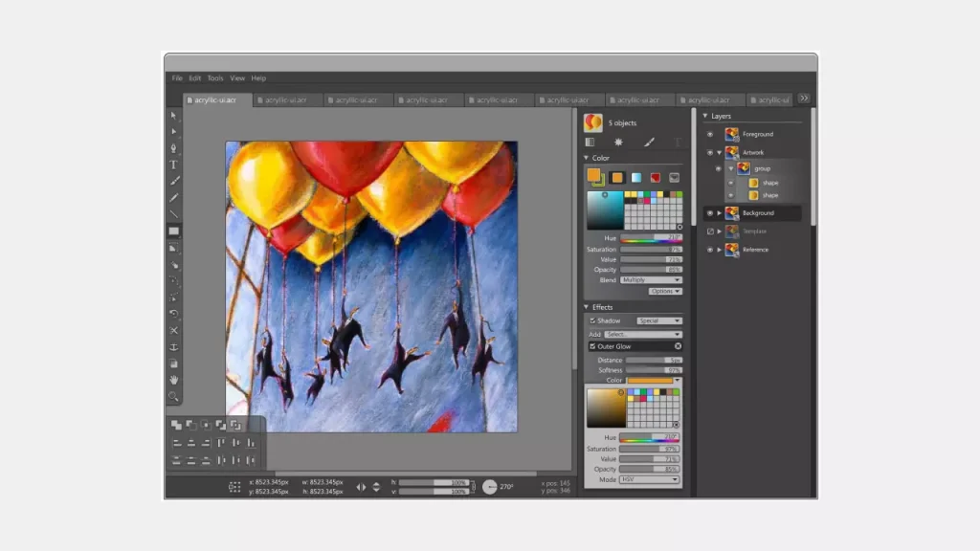Collapse the Color section
This screenshot has width=980, height=551.
pos(587,158)
